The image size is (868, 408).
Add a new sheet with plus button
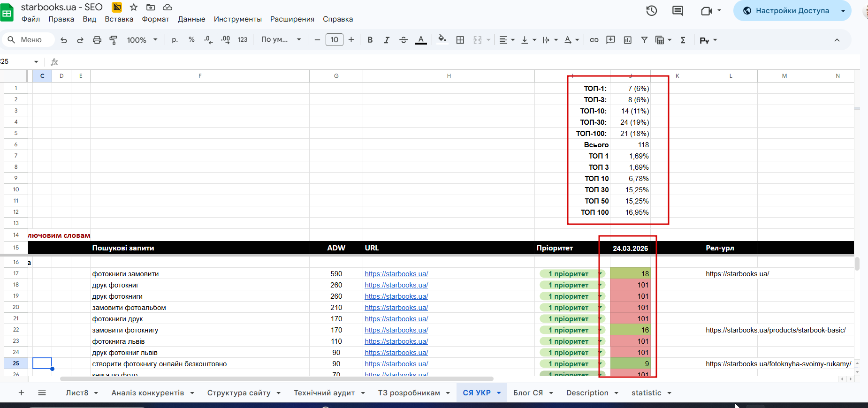21,393
